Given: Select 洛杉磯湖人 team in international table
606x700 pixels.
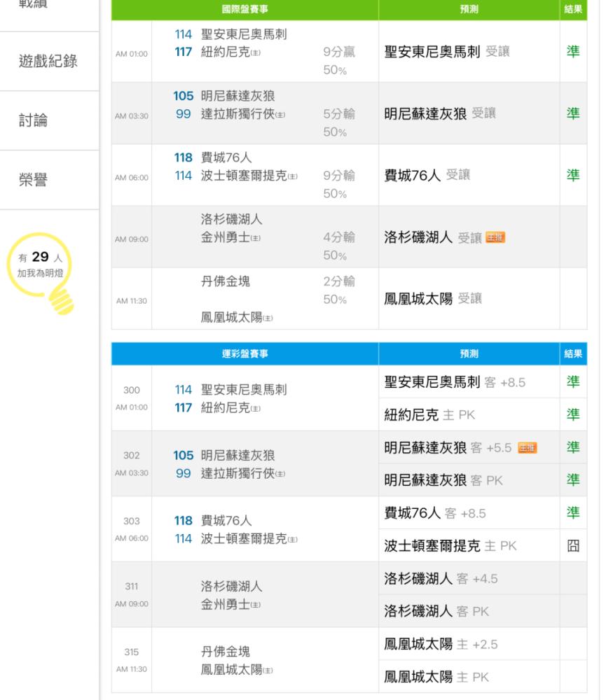Looking at the screenshot, I should coord(231,219).
